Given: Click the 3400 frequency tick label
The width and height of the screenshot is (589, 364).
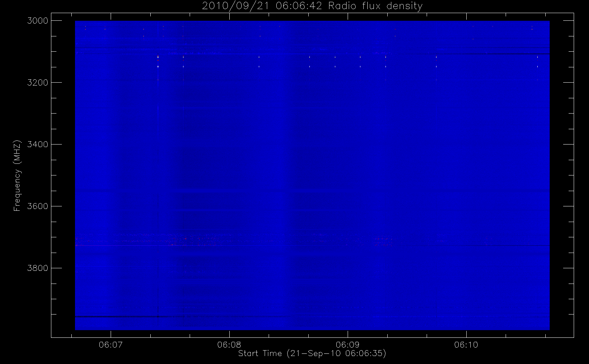Looking at the screenshot, I should click(38, 145).
